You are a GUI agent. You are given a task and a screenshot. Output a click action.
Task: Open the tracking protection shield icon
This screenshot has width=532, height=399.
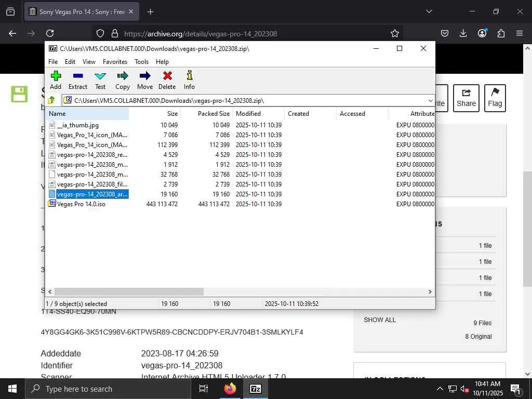pyautogui.click(x=100, y=33)
